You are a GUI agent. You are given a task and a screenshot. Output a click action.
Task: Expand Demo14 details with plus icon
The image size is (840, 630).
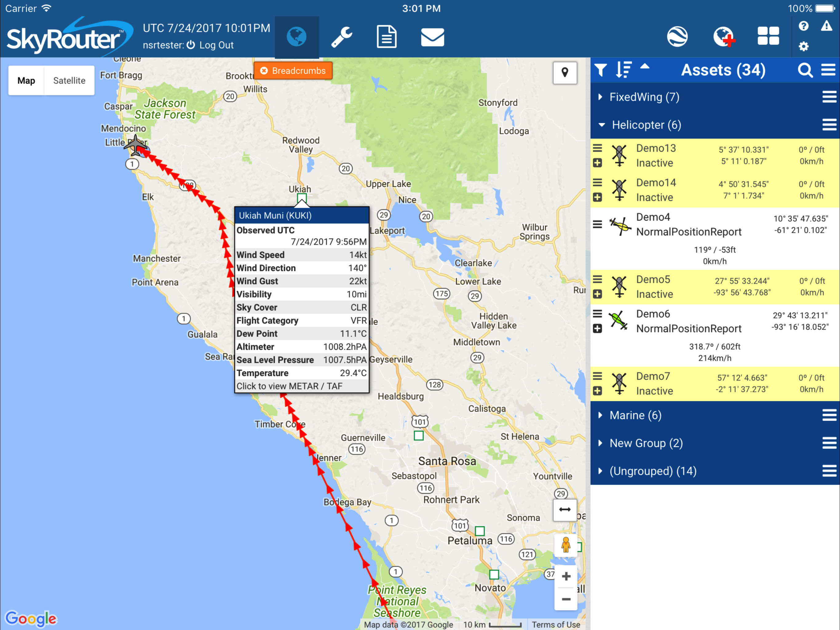coord(597,197)
